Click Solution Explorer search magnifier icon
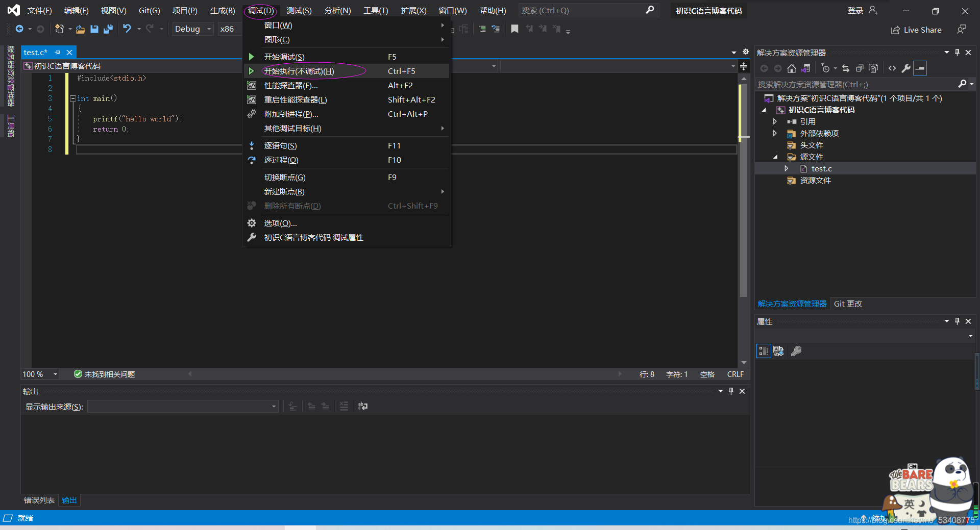Viewport: 980px width, 530px height. (x=962, y=84)
